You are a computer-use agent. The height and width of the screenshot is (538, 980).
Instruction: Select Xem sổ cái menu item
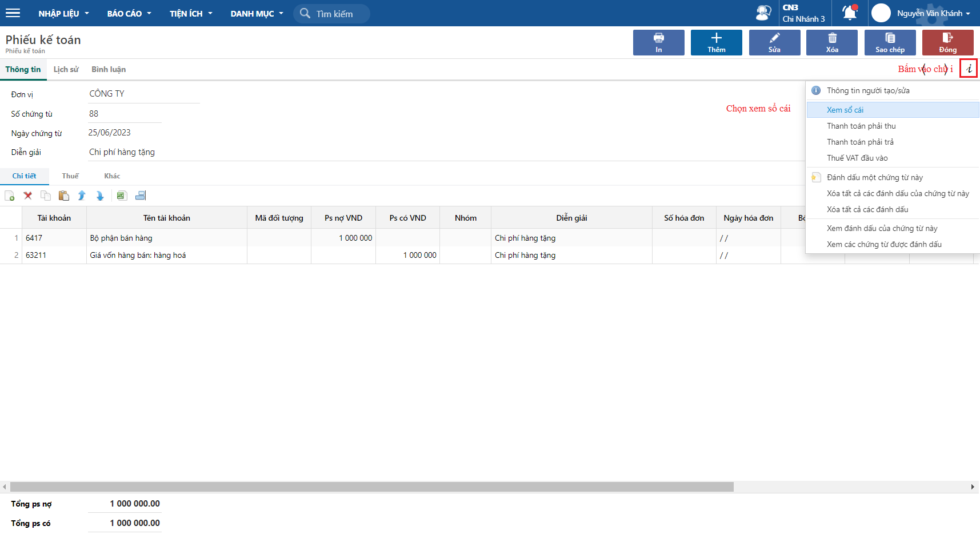coord(845,110)
